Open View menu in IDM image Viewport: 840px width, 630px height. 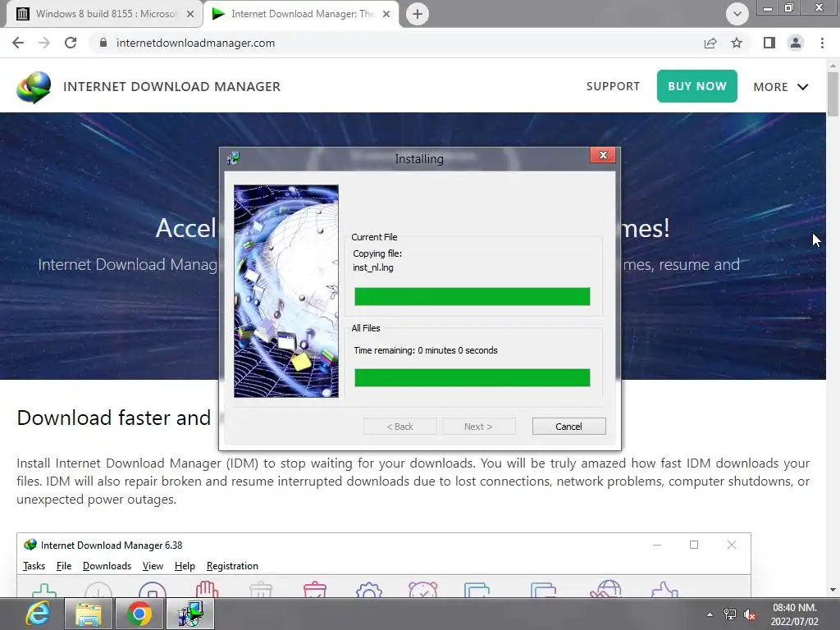coord(153,566)
